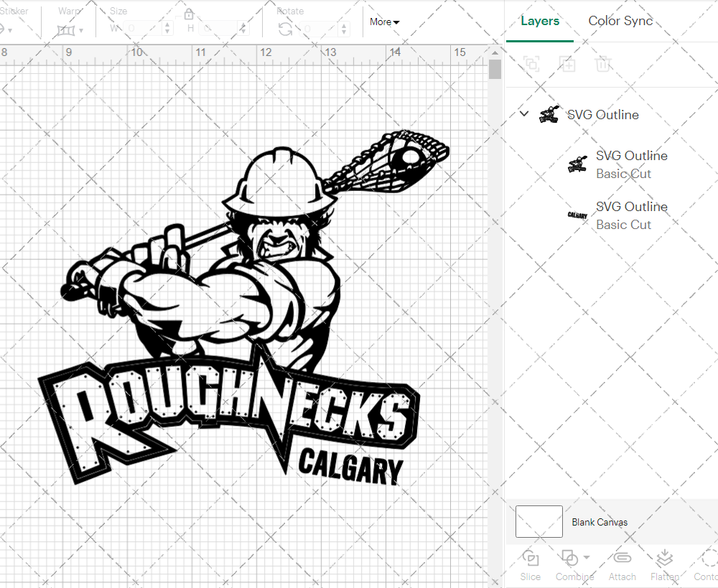Click the Flatten icon

click(663, 558)
